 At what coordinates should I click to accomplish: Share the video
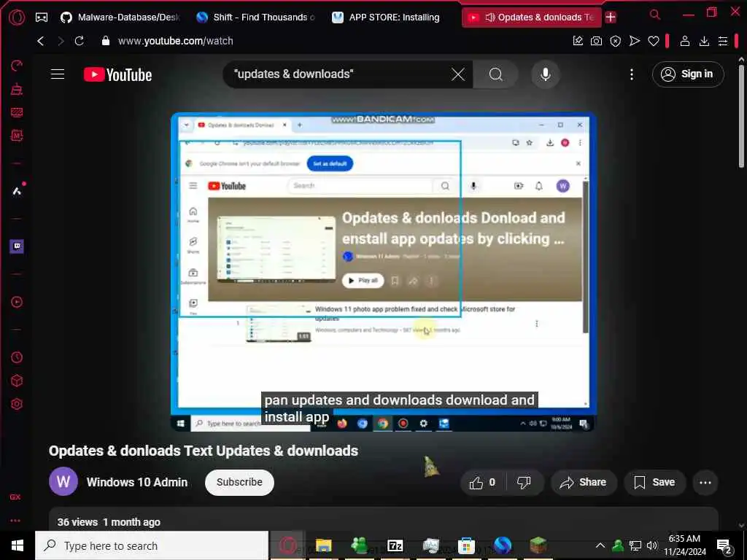(x=584, y=483)
